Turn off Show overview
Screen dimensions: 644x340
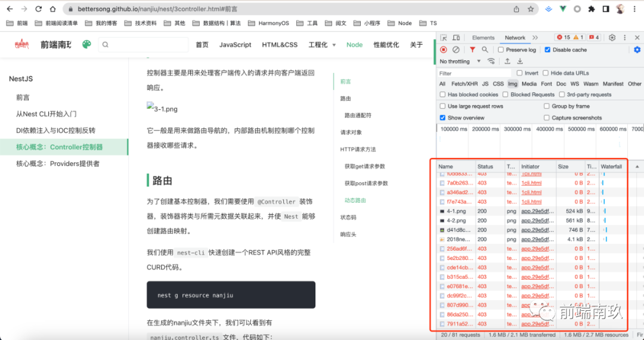click(442, 118)
